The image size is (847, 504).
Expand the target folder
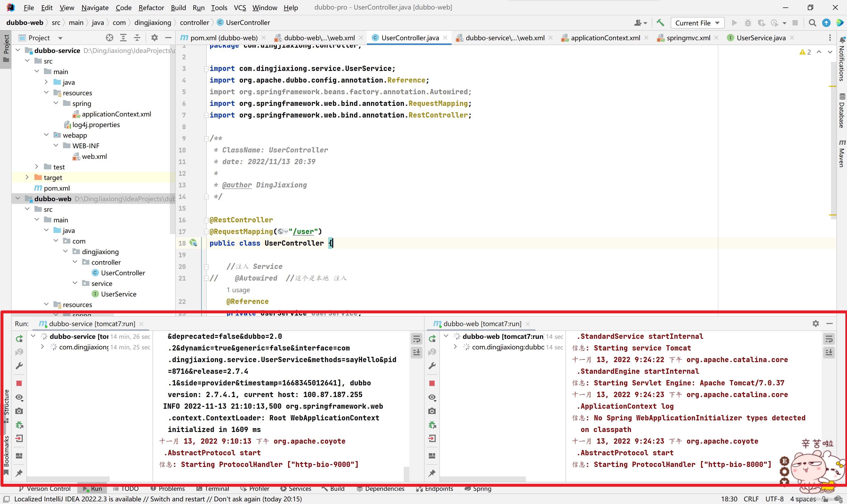point(27,177)
